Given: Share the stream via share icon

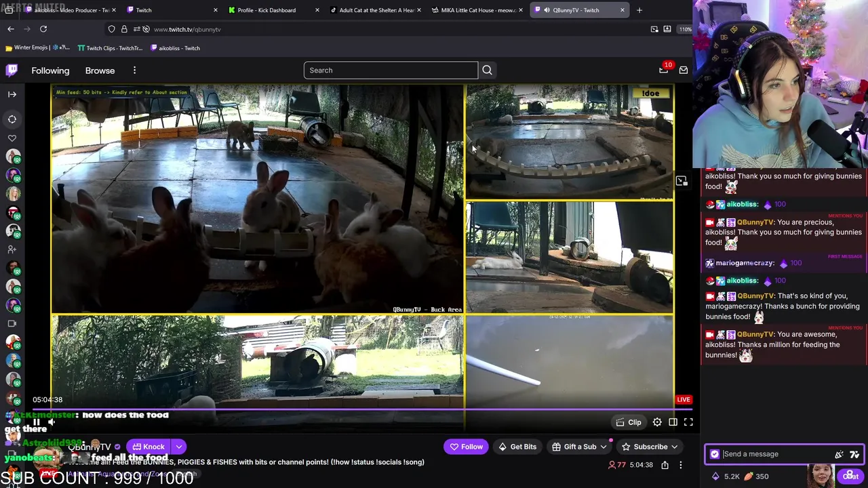Looking at the screenshot, I should (x=665, y=465).
